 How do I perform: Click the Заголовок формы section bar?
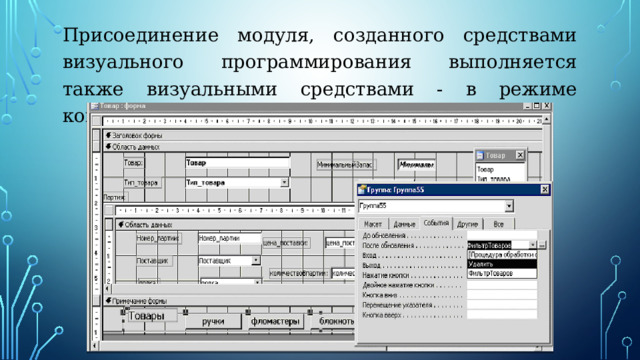click(322, 135)
